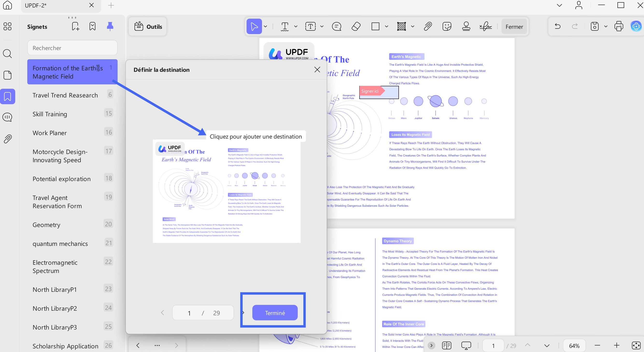Screen dimensions: 644x352
Task: Go to previous page with up arrow
Action: pyautogui.click(x=528, y=345)
